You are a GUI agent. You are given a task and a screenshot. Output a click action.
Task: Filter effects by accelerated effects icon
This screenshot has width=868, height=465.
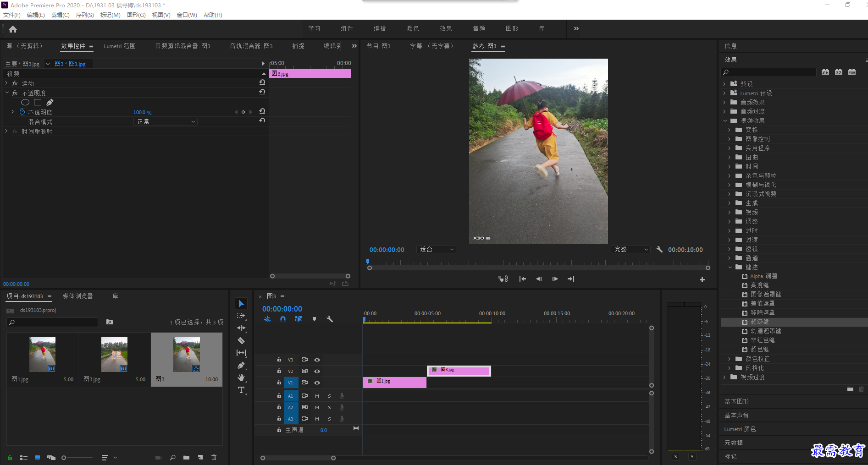click(825, 72)
